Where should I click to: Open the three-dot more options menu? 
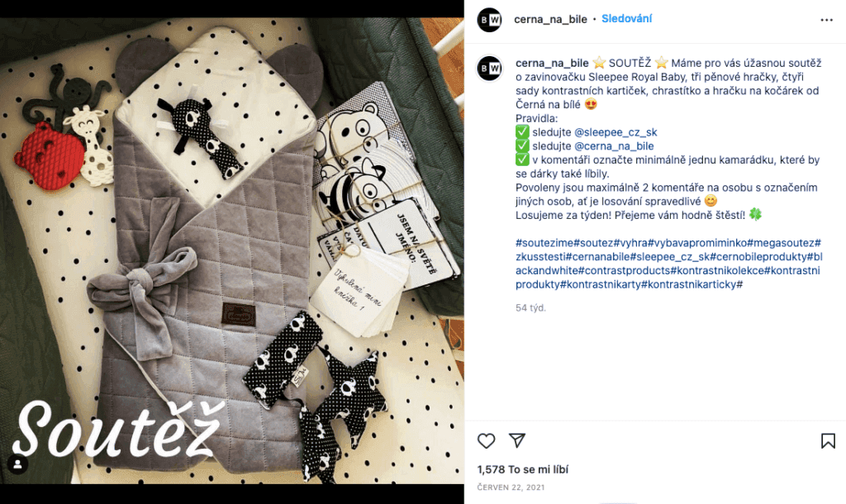826,20
